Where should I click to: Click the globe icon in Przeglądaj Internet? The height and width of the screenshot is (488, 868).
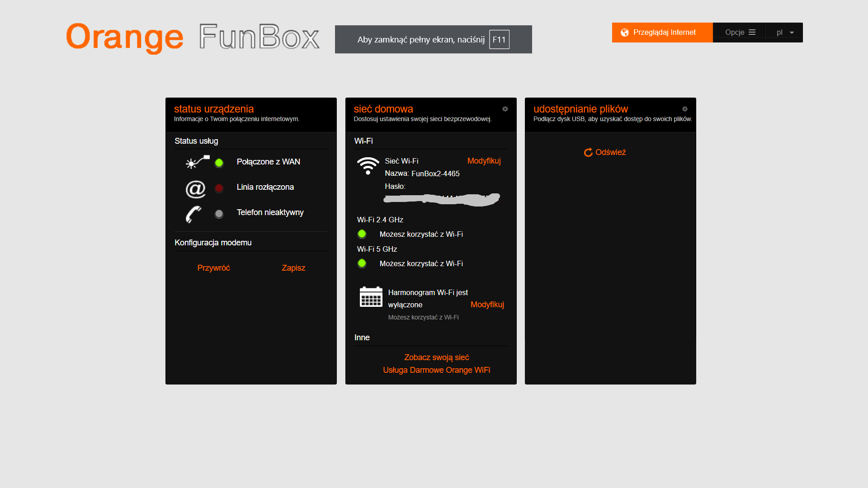(x=625, y=33)
